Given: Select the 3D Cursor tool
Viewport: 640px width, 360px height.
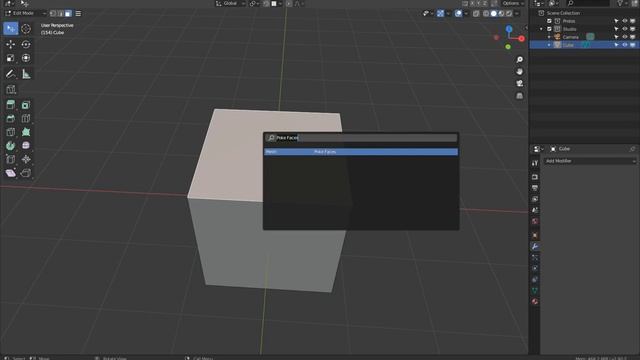Looking at the screenshot, I should pyautogui.click(x=26, y=29).
